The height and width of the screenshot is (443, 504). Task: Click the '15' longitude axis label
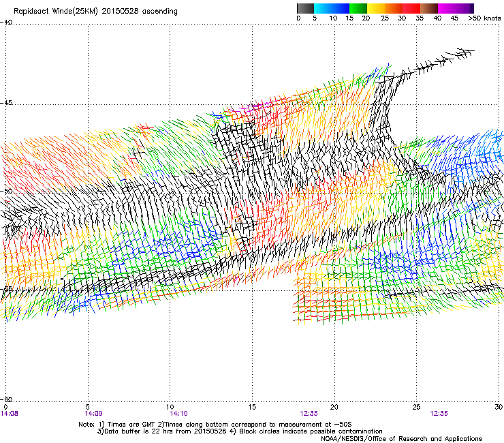pyautogui.click(x=252, y=407)
